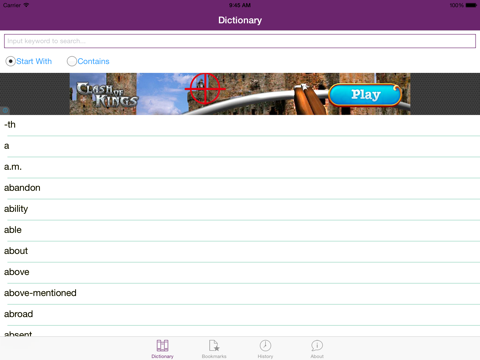
Task: Open the word "abroad"
Action: coord(240,314)
